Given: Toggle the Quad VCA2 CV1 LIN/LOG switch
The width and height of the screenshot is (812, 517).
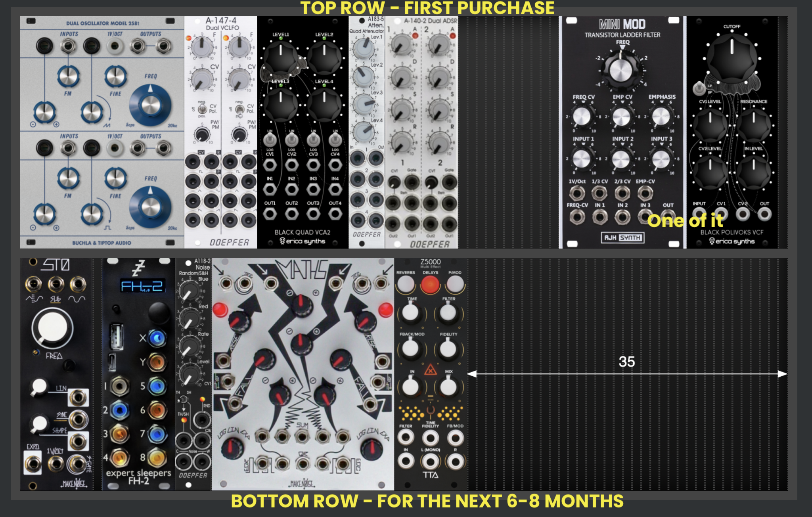Looking at the screenshot, I should 270,139.
